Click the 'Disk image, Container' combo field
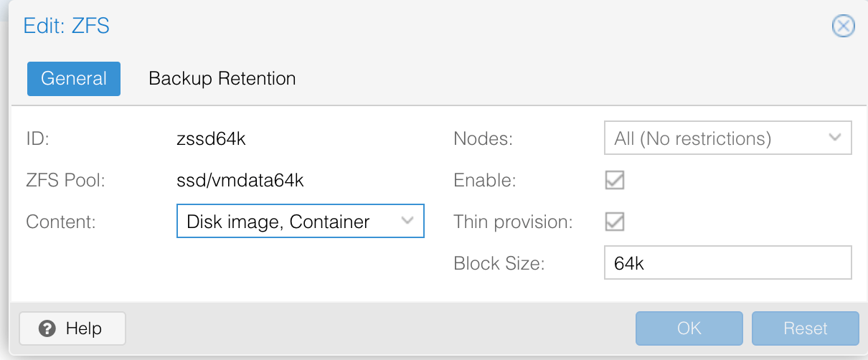This screenshot has height=360, width=868. click(x=287, y=222)
